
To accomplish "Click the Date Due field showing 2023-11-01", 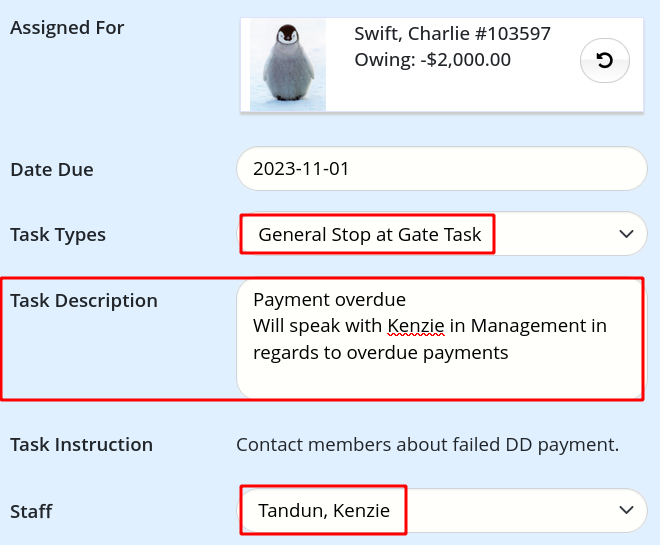I will tap(442, 169).
